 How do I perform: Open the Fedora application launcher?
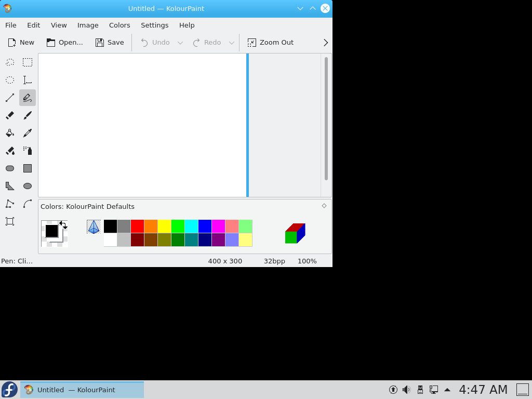pyautogui.click(x=9, y=390)
